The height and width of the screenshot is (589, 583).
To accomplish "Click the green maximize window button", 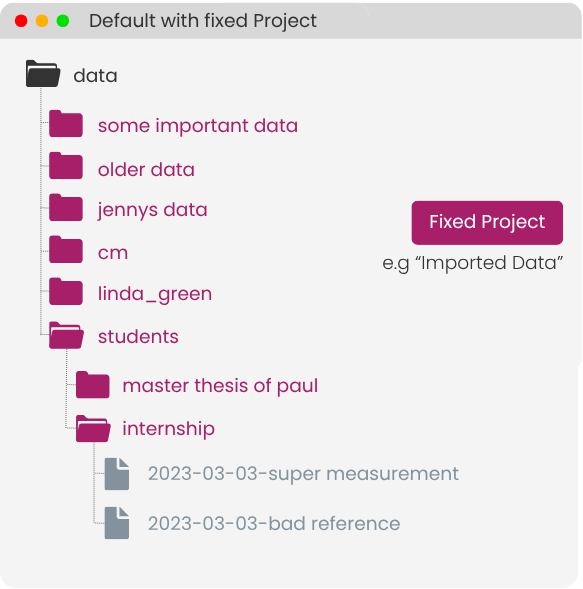I will [63, 21].
